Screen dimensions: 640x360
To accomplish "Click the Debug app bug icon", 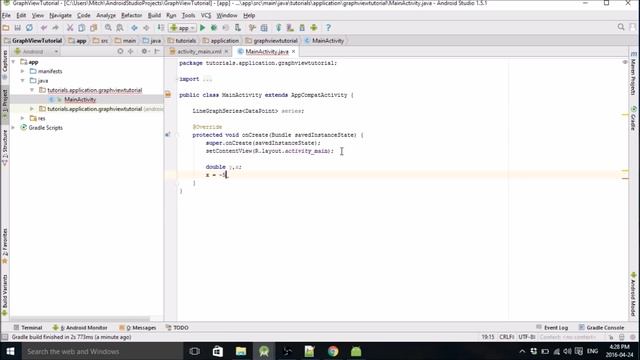I will (x=214, y=28).
